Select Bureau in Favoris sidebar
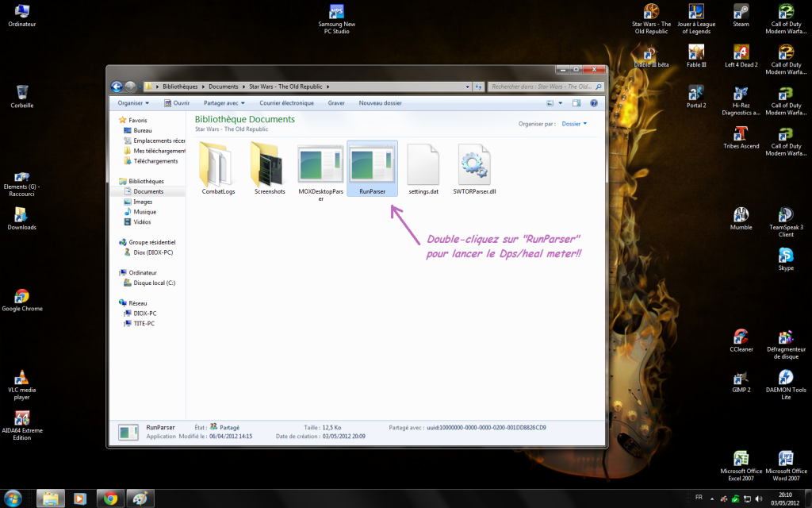812x508 pixels. (x=138, y=131)
